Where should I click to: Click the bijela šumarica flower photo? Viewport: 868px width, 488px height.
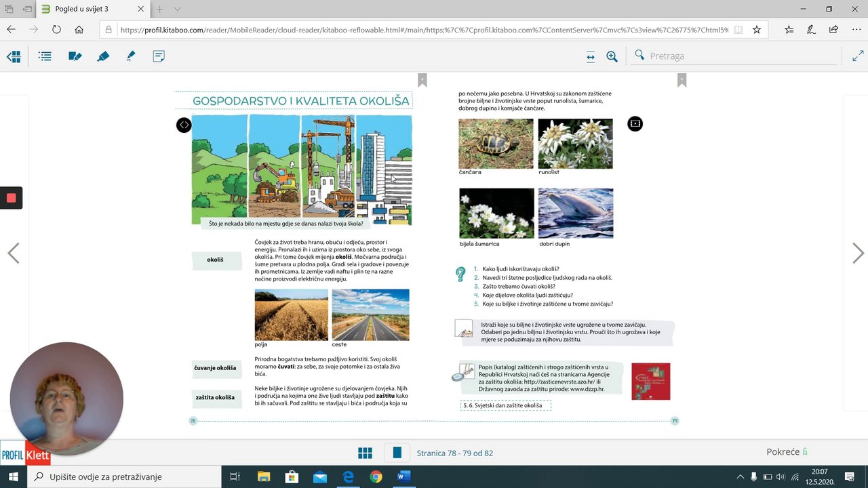[x=496, y=213]
